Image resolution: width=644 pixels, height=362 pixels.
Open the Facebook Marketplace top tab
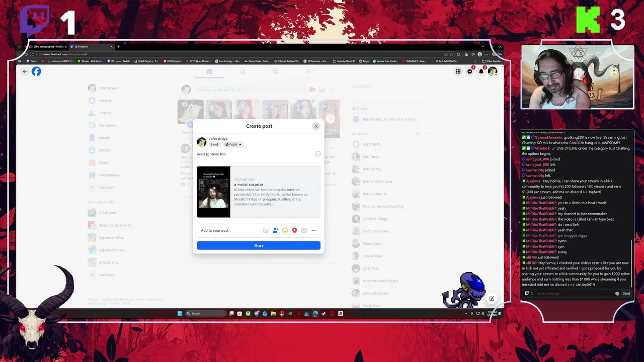click(x=242, y=71)
